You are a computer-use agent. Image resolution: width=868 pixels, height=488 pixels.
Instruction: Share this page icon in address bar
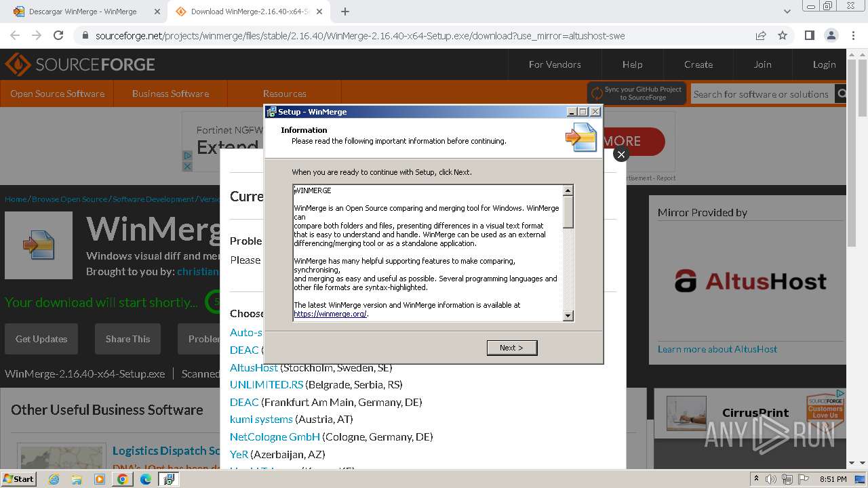(761, 35)
